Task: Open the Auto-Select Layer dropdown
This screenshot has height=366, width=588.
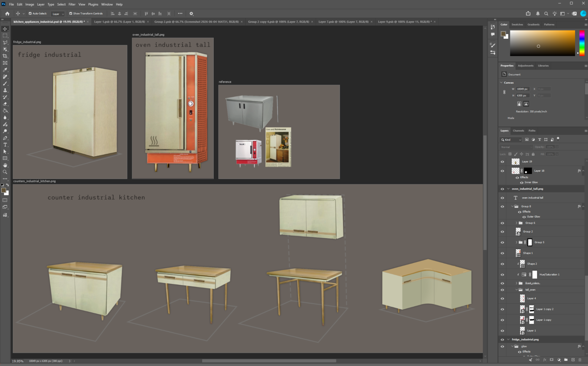Action: click(x=58, y=14)
